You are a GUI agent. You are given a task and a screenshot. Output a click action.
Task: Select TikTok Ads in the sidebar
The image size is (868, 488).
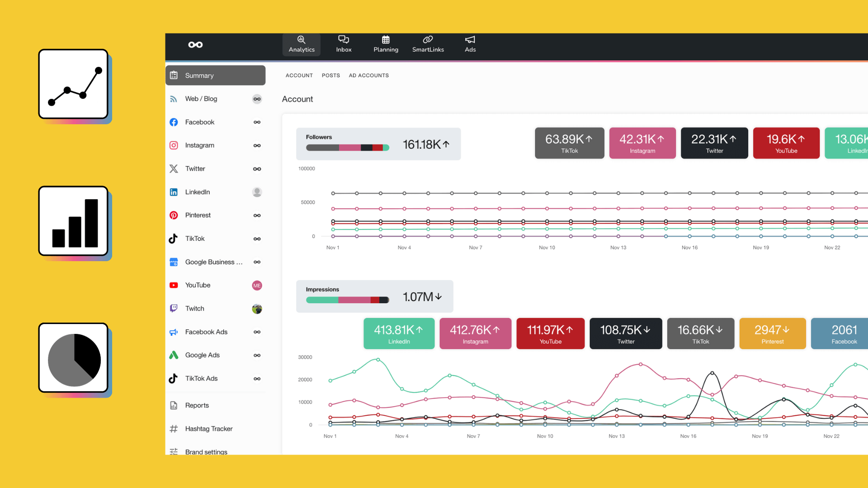[201, 378]
